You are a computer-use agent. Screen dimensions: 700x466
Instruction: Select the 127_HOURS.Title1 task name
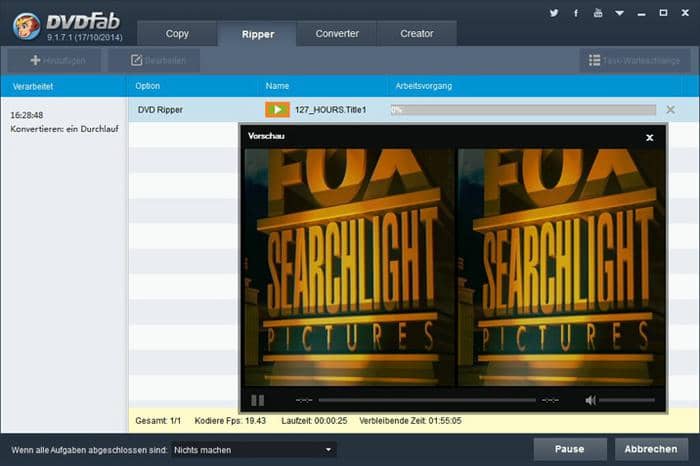click(x=330, y=109)
